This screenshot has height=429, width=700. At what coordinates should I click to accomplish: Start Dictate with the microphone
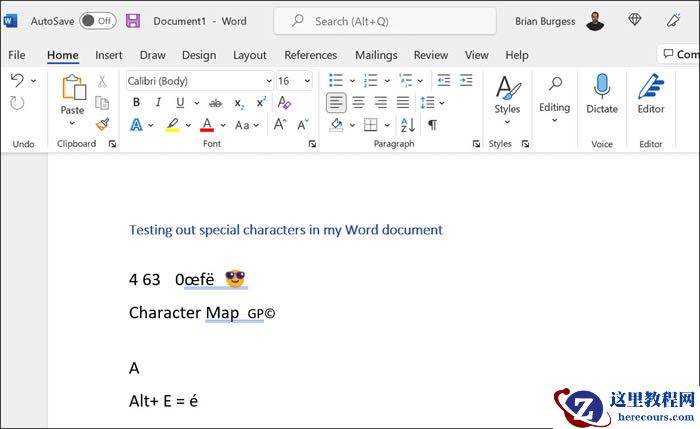click(x=601, y=96)
